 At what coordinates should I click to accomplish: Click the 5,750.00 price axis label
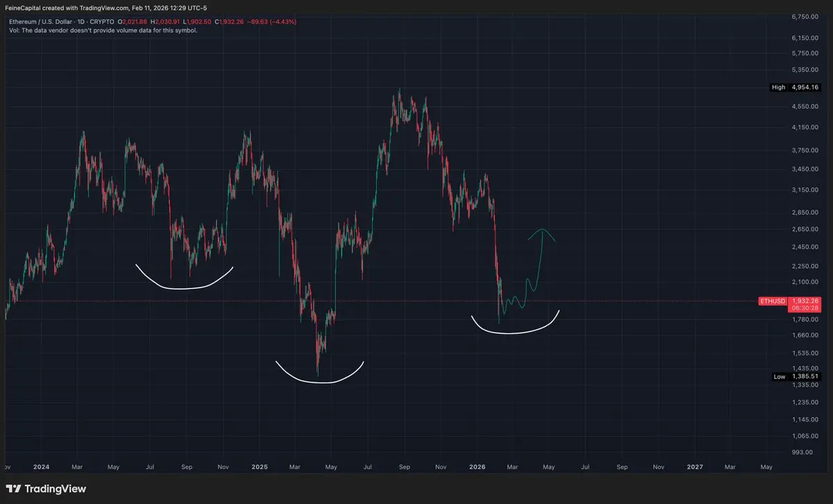pos(805,53)
